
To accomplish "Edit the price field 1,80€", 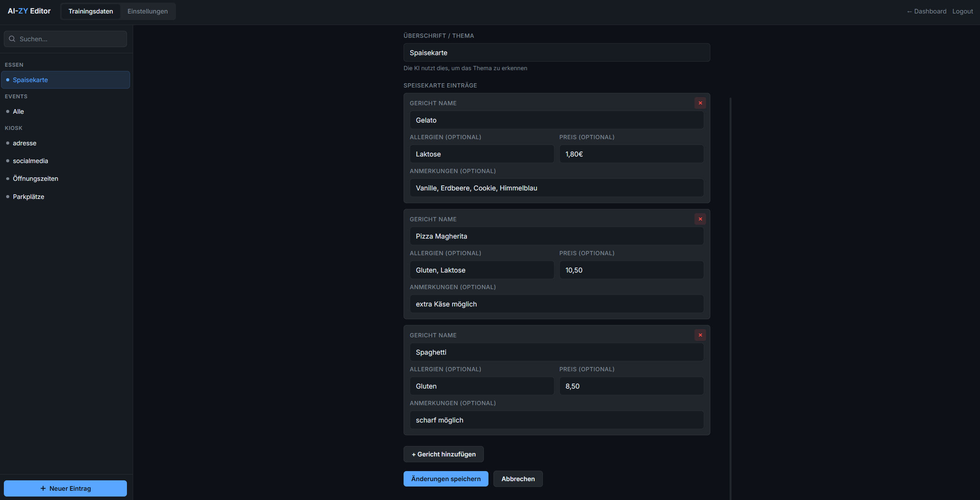I will coord(632,154).
